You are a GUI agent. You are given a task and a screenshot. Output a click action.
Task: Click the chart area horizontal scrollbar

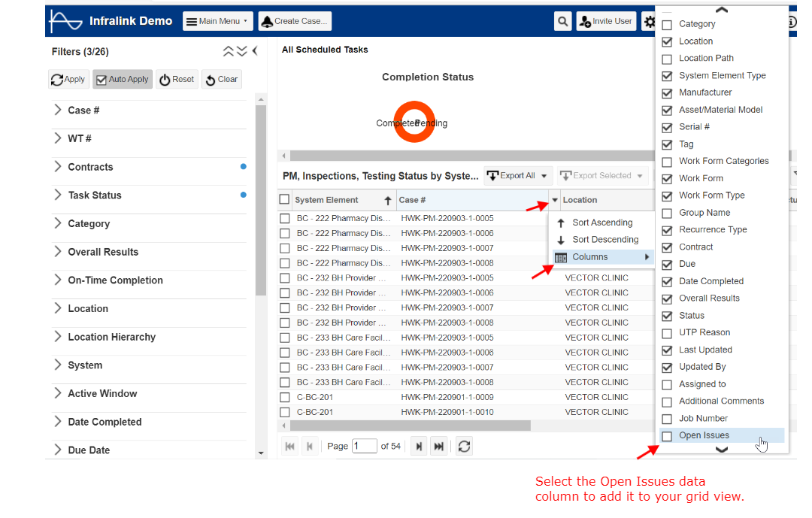click(x=471, y=156)
